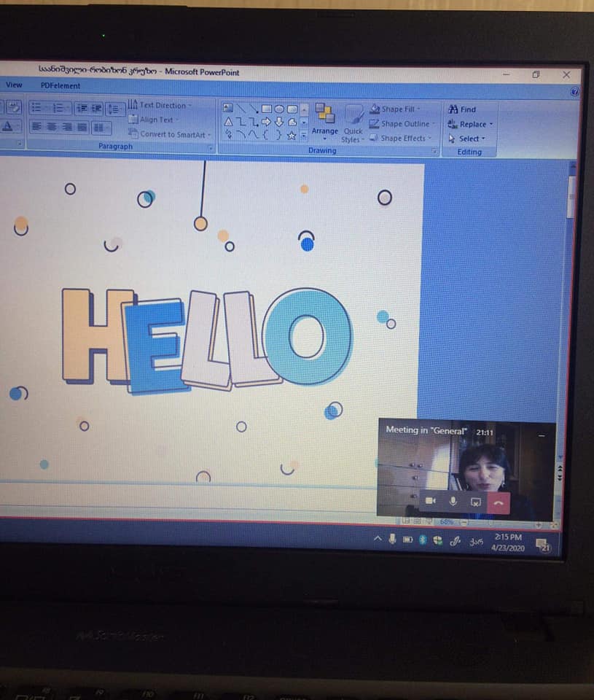Show hidden system tray icons

[x=378, y=539]
